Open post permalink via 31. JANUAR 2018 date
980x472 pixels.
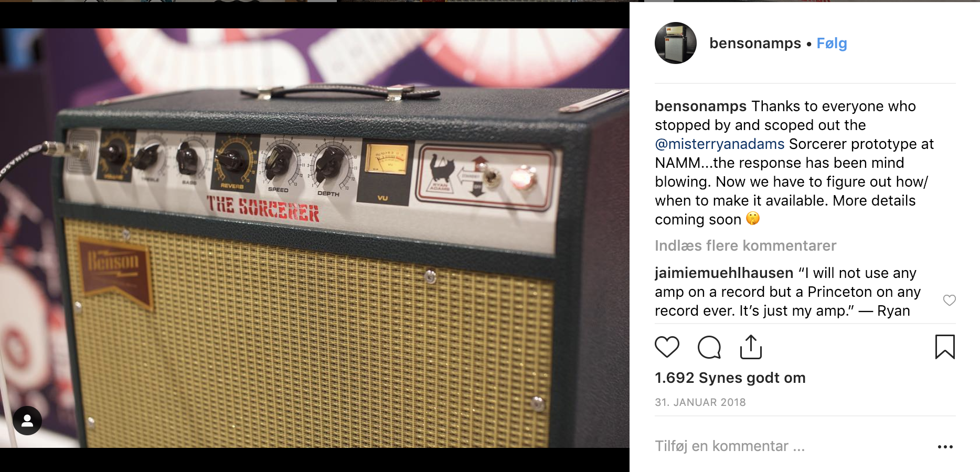[700, 402]
